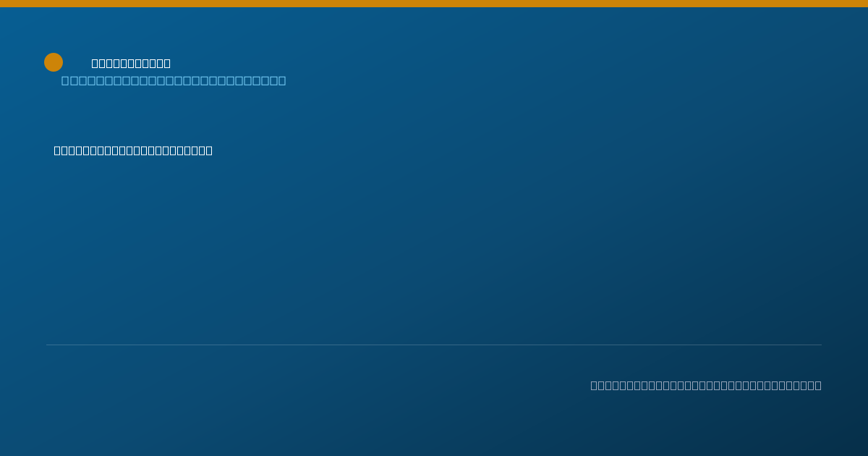This screenshot has width=868, height=456.
Task: Click the middle of the white body text
Action: coord(133,151)
